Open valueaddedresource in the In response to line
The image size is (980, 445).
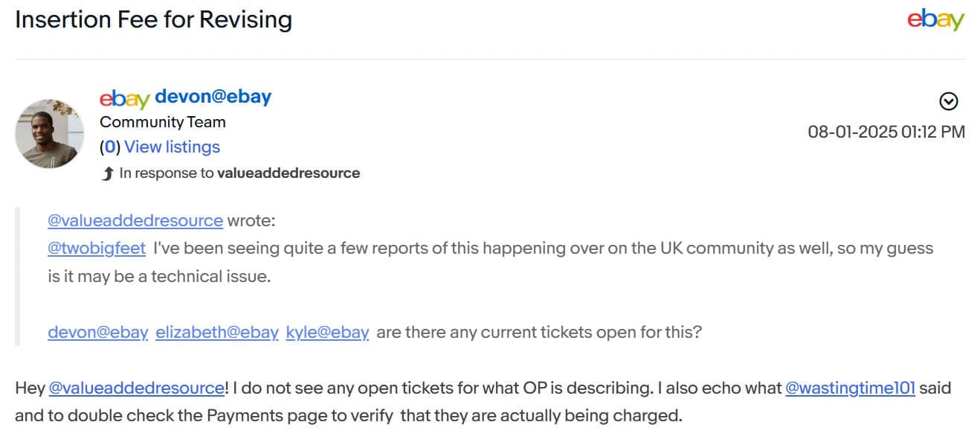[288, 173]
